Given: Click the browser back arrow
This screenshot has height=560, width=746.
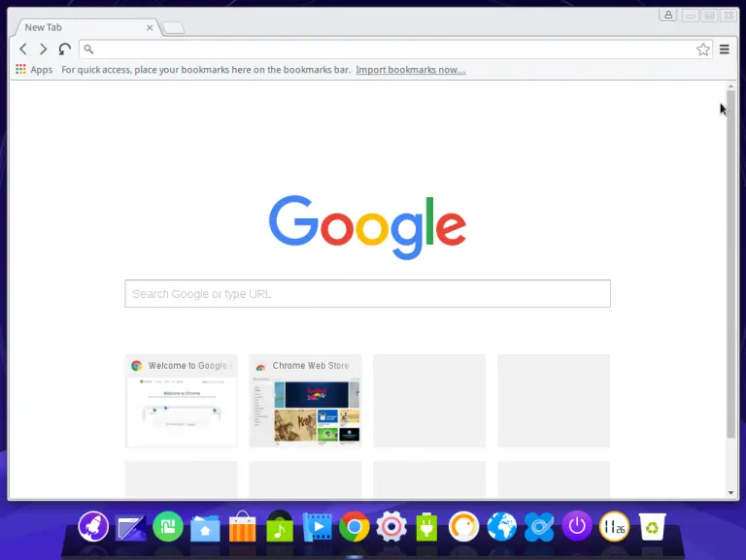Looking at the screenshot, I should click(23, 49).
